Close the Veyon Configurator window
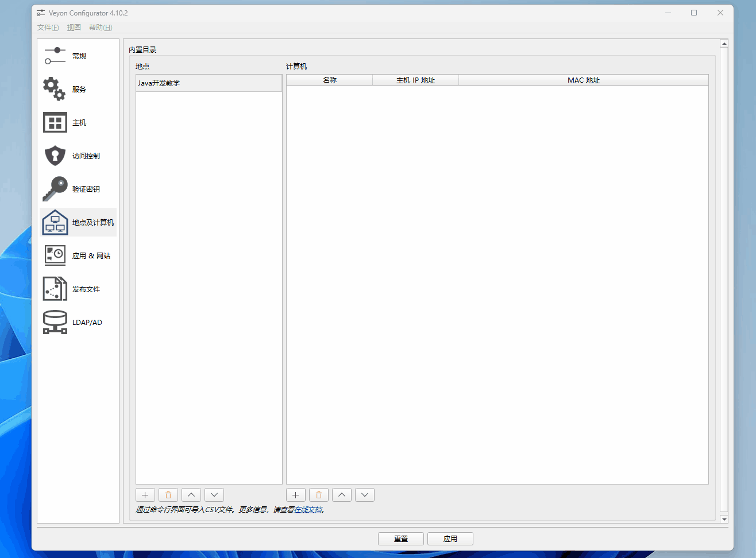This screenshot has width=756, height=558. (720, 13)
